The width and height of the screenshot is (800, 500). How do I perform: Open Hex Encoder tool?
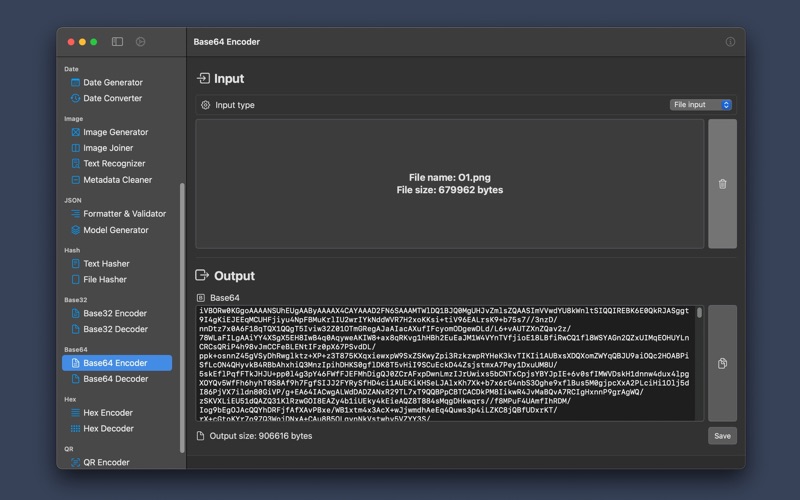point(108,413)
